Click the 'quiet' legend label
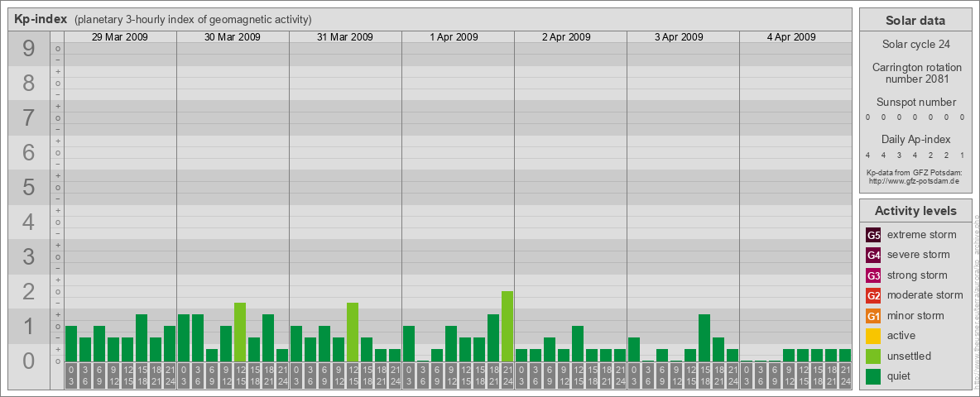Screen dimensions: 980x397 click(x=900, y=376)
